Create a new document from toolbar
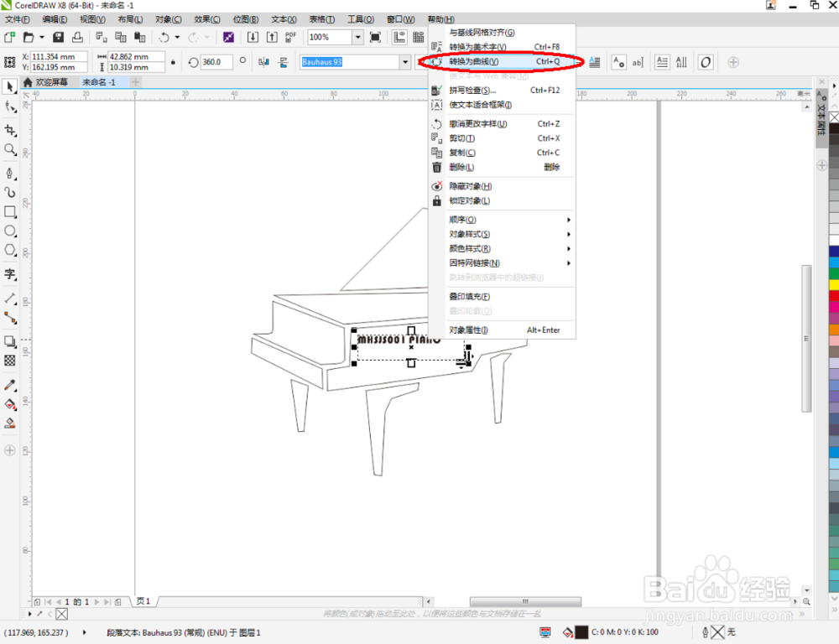The image size is (839, 644). tap(9, 37)
